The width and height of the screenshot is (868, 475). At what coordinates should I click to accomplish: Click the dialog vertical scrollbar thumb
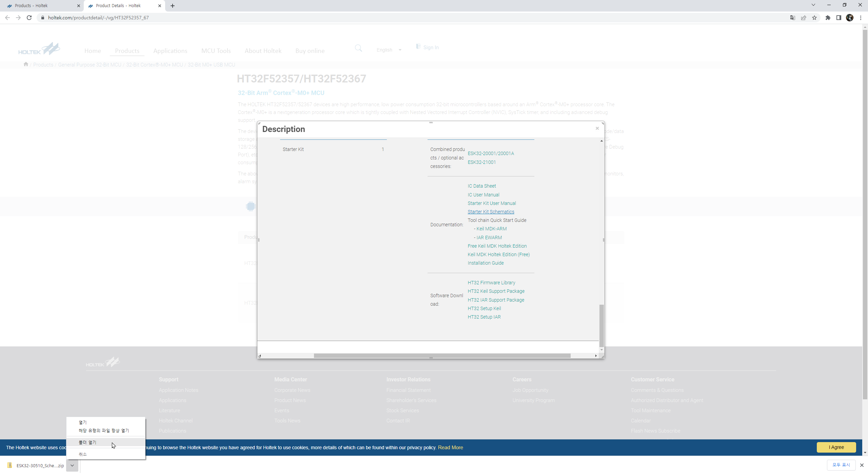pos(601,326)
